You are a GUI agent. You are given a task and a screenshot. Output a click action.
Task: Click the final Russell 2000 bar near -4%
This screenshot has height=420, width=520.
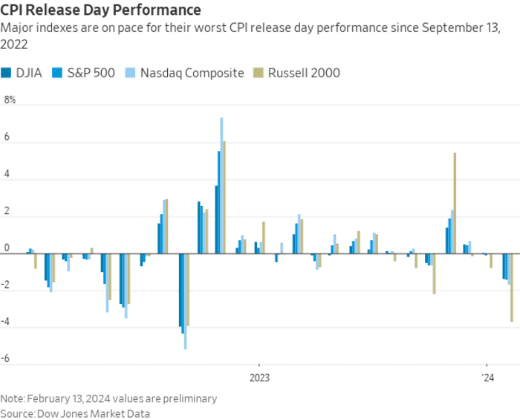coord(512,288)
